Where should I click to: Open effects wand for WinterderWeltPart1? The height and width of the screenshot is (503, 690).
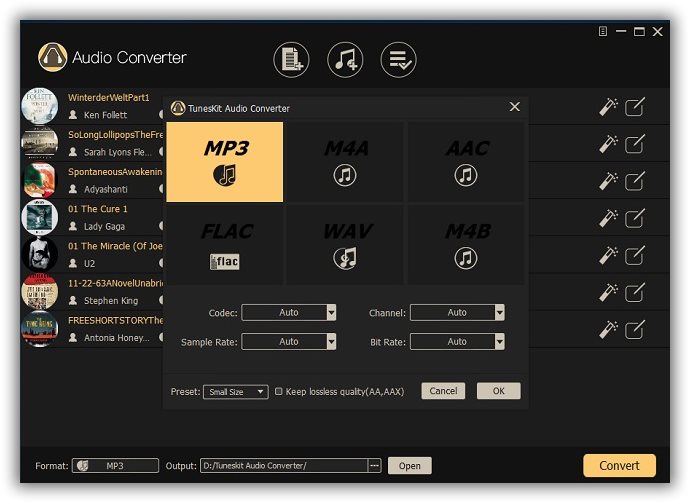[x=609, y=106]
